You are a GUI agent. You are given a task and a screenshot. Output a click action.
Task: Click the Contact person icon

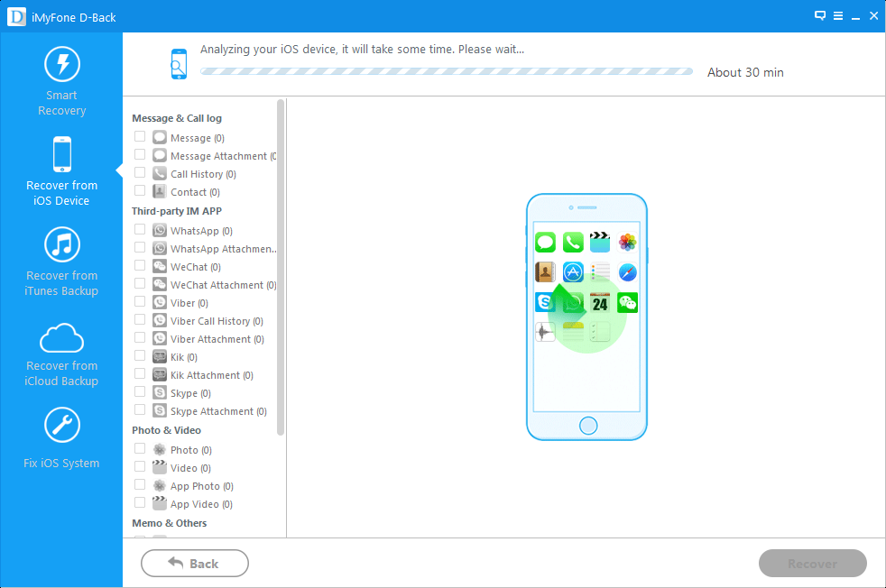point(160,191)
